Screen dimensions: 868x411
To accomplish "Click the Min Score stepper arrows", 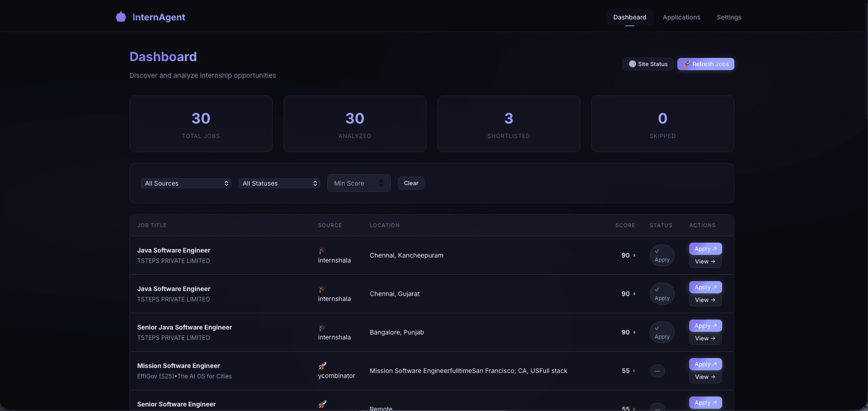I will click(x=381, y=183).
